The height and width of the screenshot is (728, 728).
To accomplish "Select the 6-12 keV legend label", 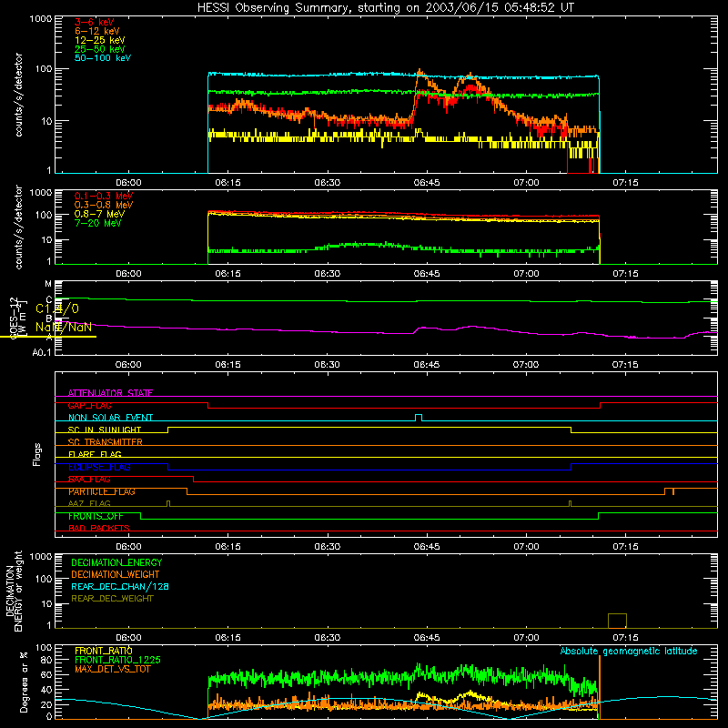I will click(x=97, y=31).
